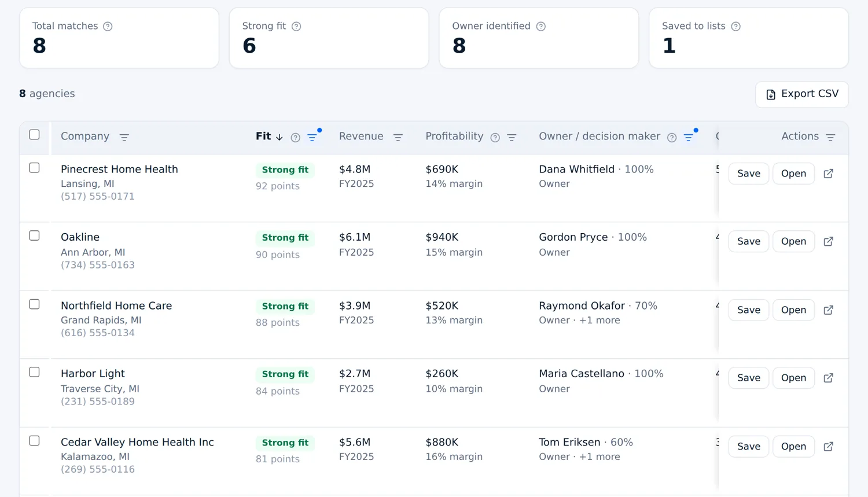
Task: Save Pinecrest Home Health to a list
Action: tap(749, 174)
